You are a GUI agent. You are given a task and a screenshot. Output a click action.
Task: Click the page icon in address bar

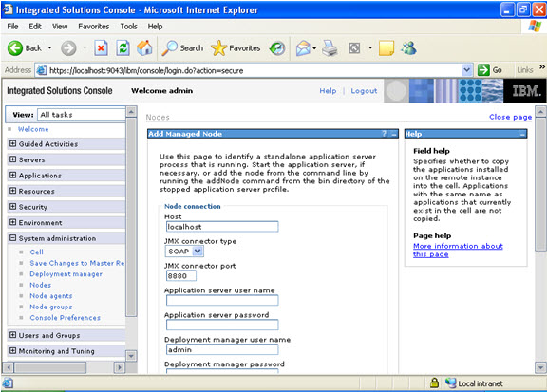(x=42, y=70)
